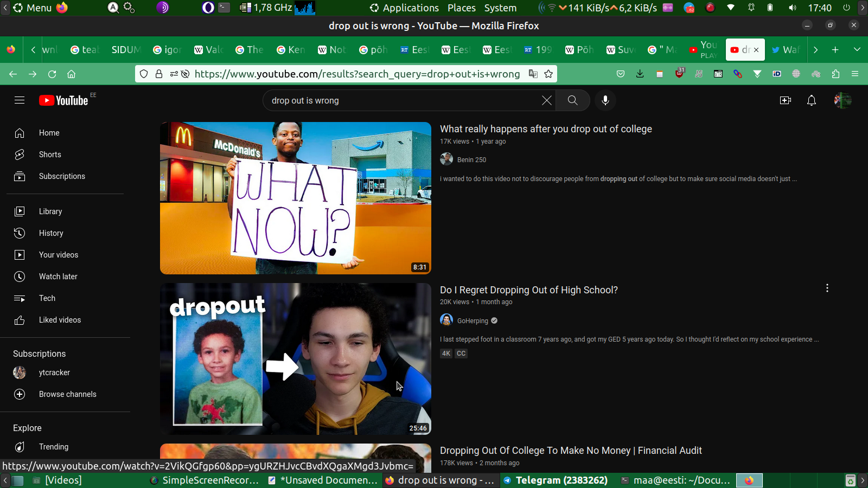Go back with Firefox back arrow

pos(13,74)
